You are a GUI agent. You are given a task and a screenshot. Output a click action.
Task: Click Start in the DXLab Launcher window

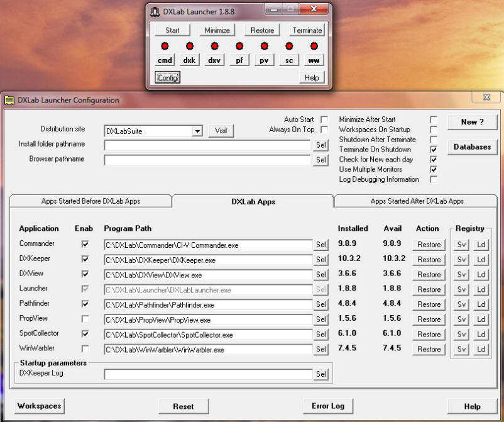(x=172, y=30)
